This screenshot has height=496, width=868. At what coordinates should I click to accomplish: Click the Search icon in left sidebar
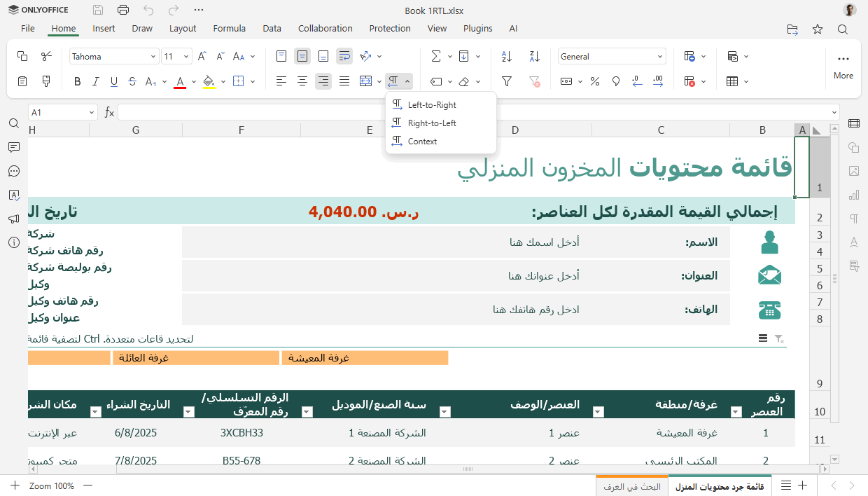14,123
